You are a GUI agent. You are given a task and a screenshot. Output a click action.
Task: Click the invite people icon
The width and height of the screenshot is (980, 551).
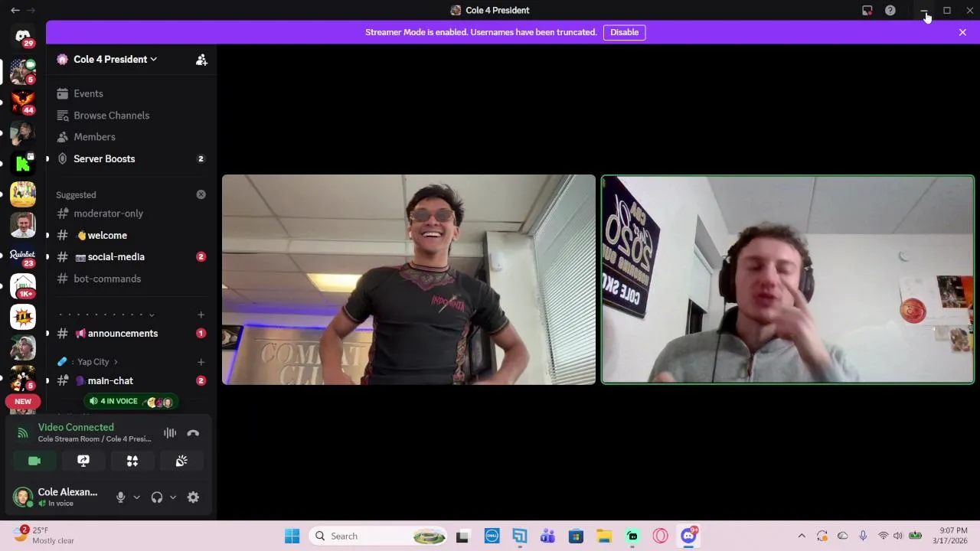pyautogui.click(x=201, y=60)
